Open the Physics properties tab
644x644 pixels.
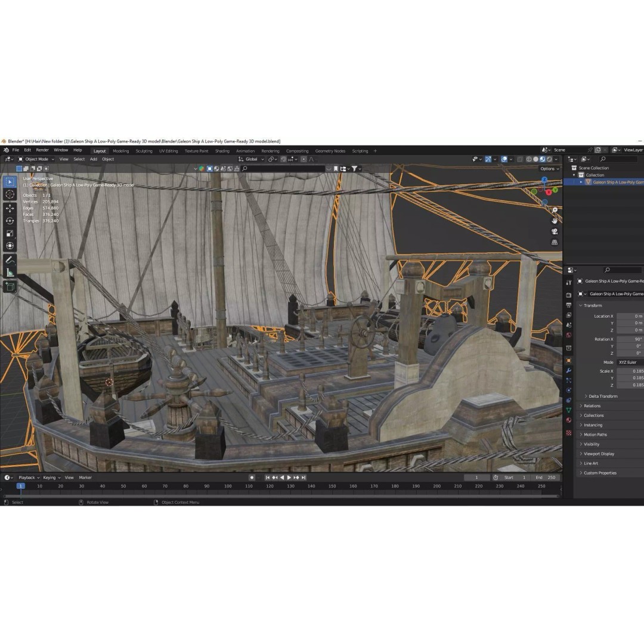(569, 390)
